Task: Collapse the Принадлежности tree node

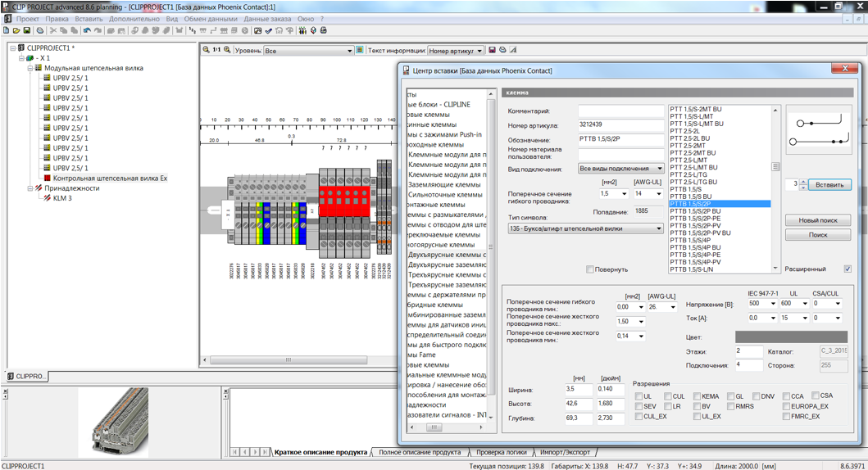Action: tap(31, 188)
